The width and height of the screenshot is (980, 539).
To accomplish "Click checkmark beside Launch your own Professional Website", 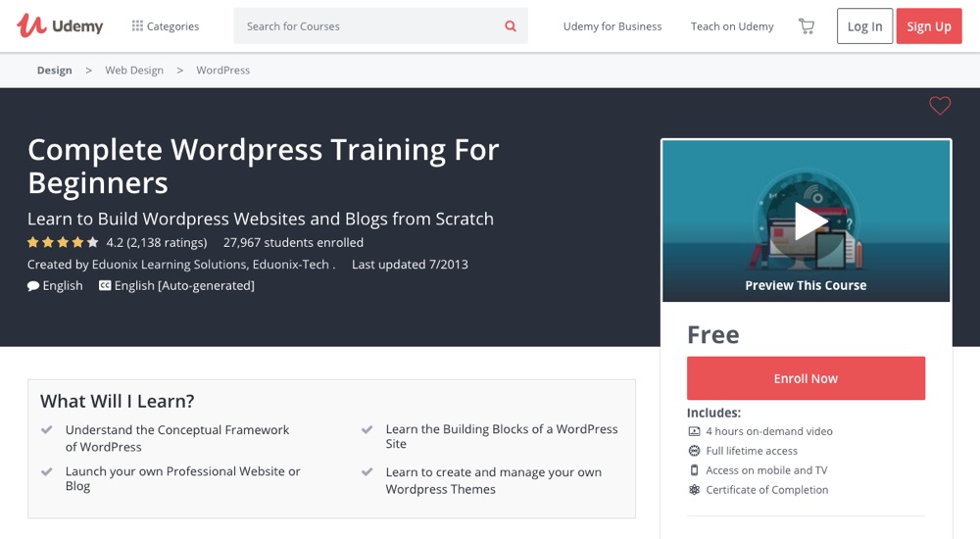I will (47, 471).
